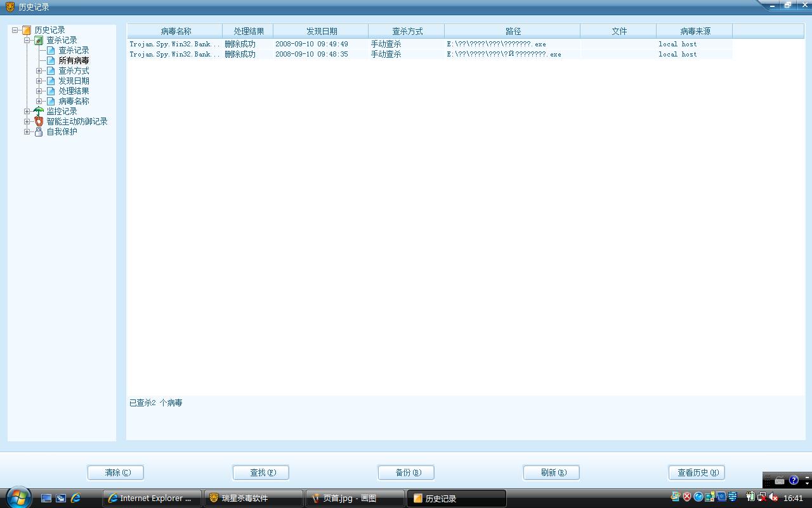Expand the 自我保护 tree node
The height and width of the screenshot is (508, 812).
pos(27,131)
